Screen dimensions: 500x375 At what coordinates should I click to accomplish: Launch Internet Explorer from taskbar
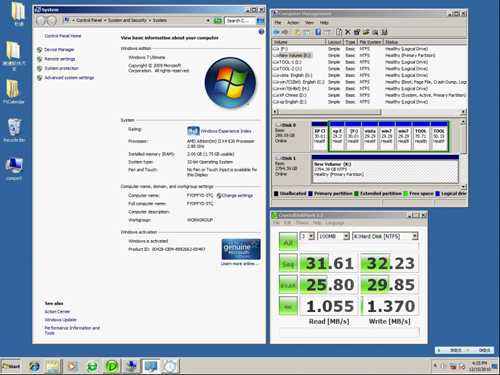click(x=34, y=366)
